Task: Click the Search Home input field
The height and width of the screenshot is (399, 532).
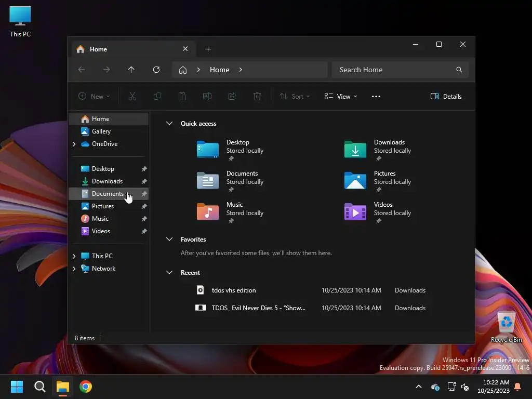Action: (400, 70)
